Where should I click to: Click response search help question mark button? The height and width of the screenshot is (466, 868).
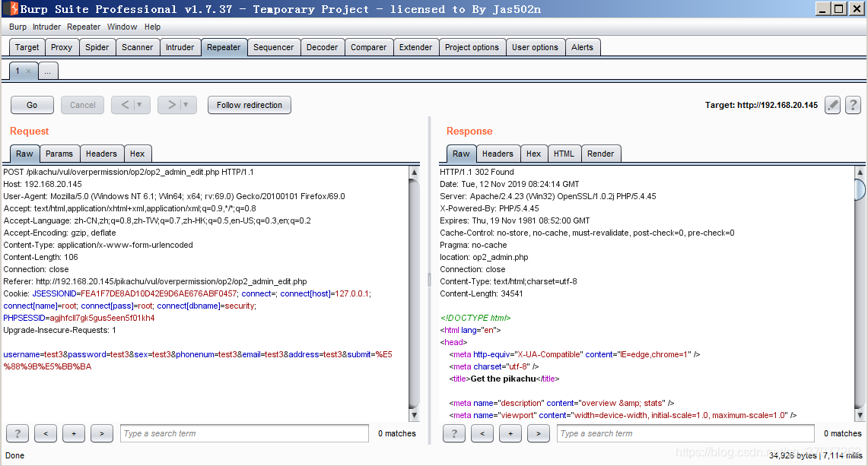tap(454, 433)
